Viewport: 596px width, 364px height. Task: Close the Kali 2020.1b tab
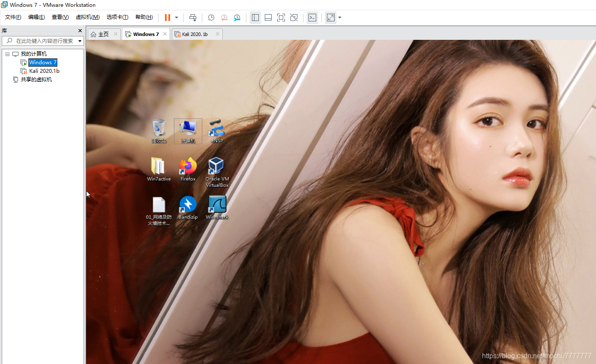[x=218, y=34]
